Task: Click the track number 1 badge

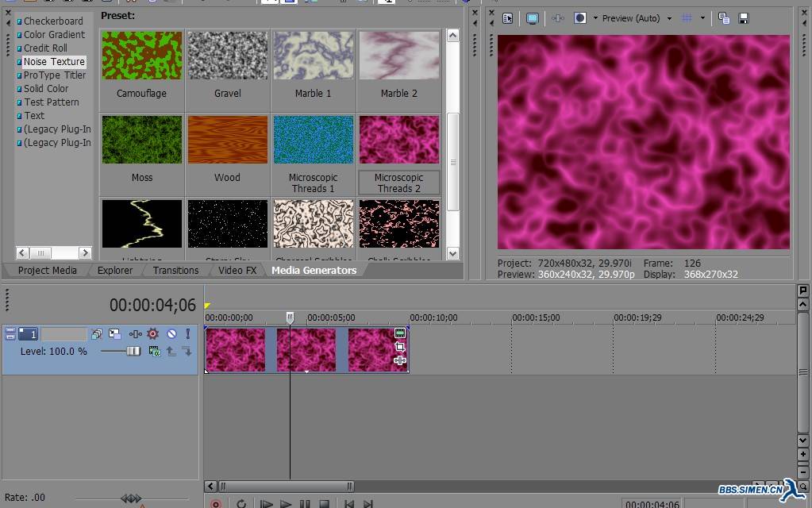Action: (28, 334)
